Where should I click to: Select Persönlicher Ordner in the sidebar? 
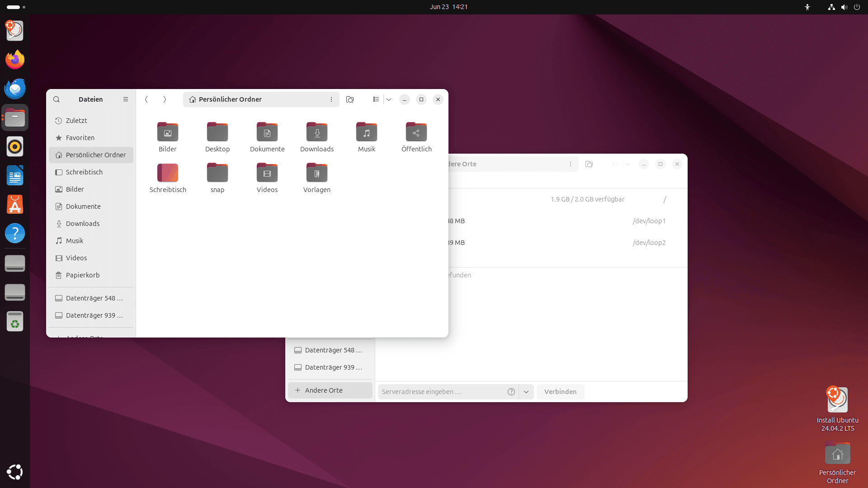pyautogui.click(x=91, y=155)
